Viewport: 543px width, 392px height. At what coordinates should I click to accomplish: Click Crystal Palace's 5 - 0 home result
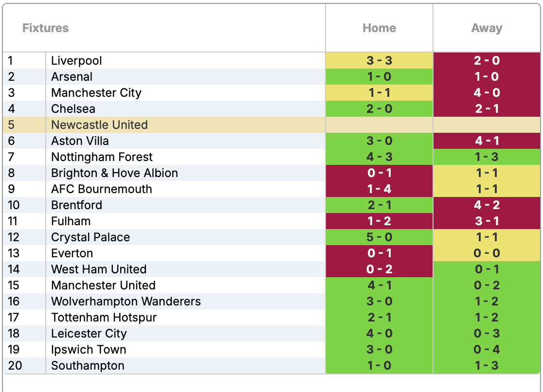click(379, 237)
